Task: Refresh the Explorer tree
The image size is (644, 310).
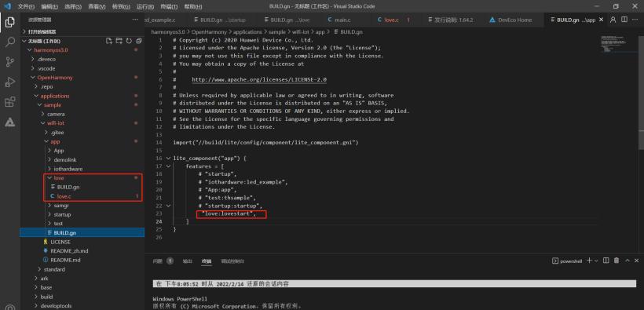Action: (x=129, y=41)
